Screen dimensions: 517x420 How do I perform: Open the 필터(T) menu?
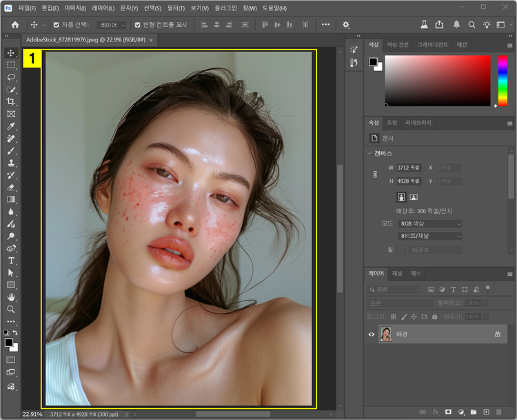point(176,8)
